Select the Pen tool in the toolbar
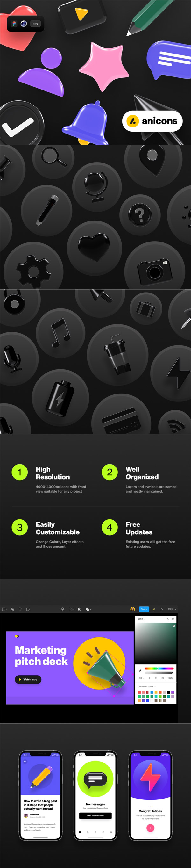 [12, 609]
